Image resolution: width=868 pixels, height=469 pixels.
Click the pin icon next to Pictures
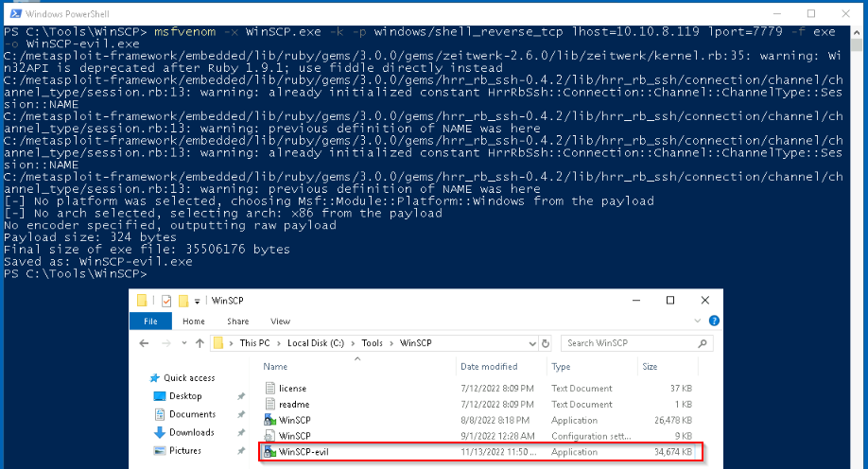point(241,451)
